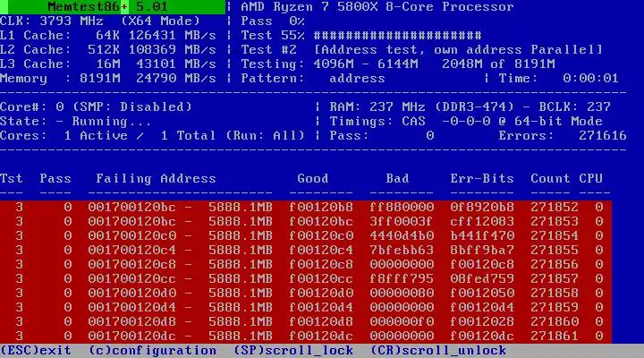Click the Errors: 271616 counter
Image resolution: width=644 pixels, height=358 pixels.
[563, 136]
